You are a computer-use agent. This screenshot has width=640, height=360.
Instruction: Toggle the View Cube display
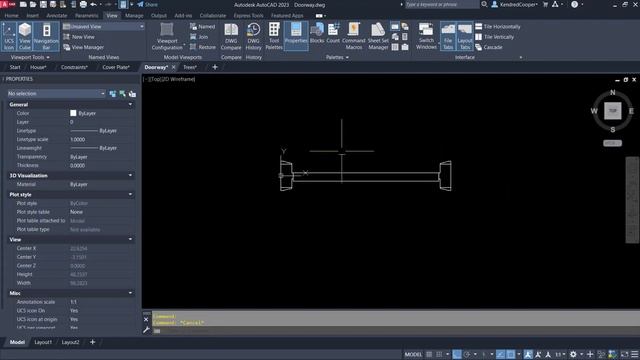tap(25, 36)
